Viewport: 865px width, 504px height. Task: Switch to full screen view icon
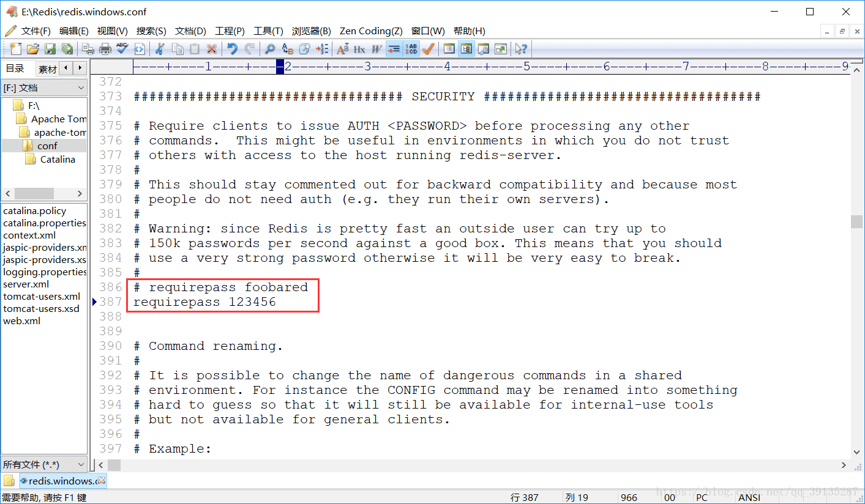pos(502,49)
